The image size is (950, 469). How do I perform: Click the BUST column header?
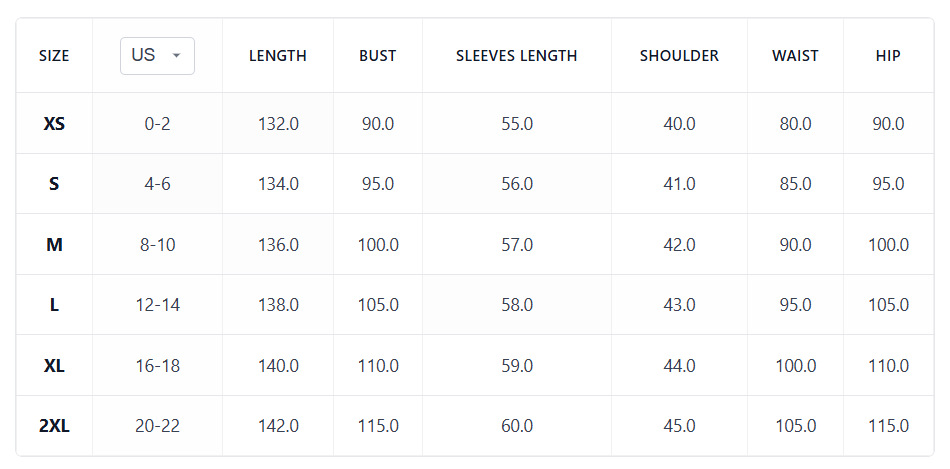(x=377, y=56)
